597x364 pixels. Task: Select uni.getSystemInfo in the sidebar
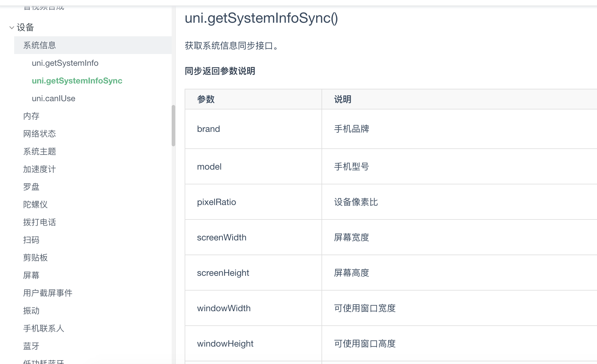tap(65, 63)
